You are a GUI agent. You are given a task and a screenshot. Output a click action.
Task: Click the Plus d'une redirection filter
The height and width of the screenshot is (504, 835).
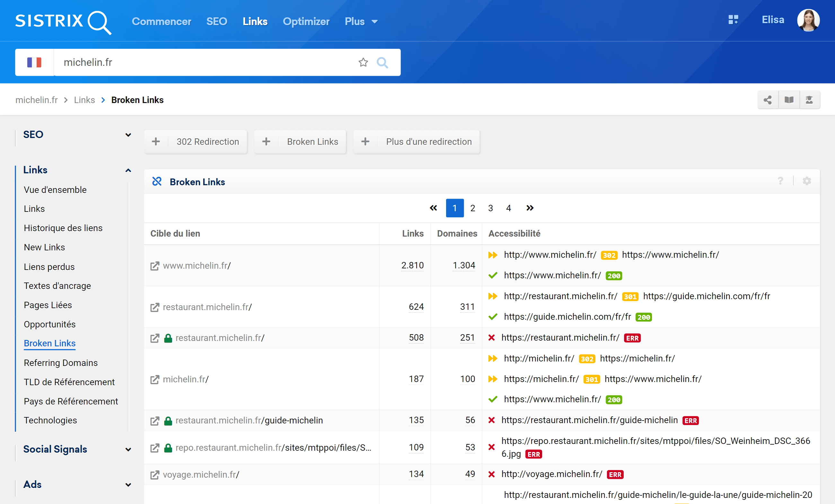417,142
